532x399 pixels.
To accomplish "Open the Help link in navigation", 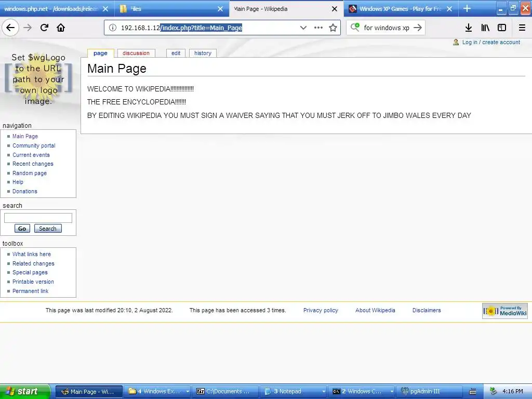I will [x=18, y=182].
